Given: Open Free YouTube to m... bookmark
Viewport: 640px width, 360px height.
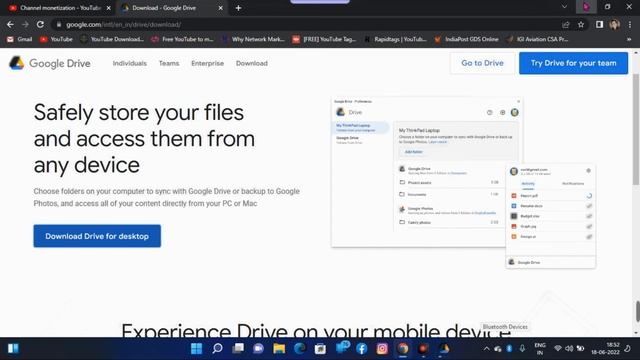Looking at the screenshot, I should click(x=182, y=39).
